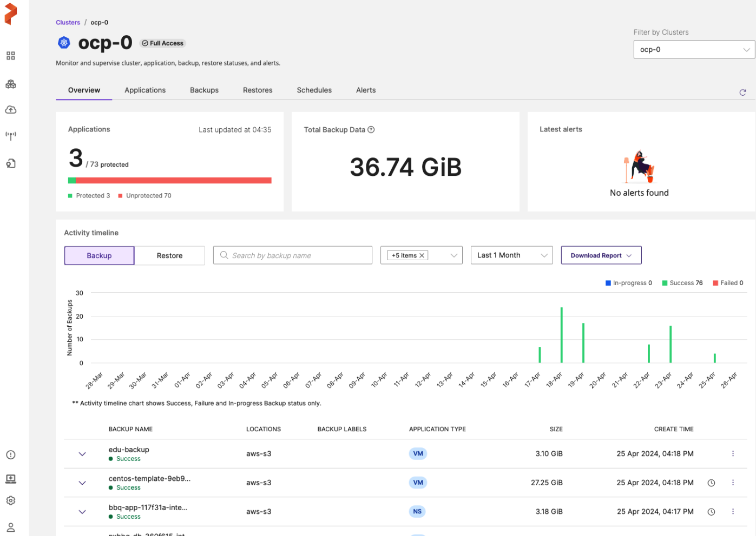Viewport: 756px width, 541px height.
Task: Expand the edu-backup row details
Action: 82,453
